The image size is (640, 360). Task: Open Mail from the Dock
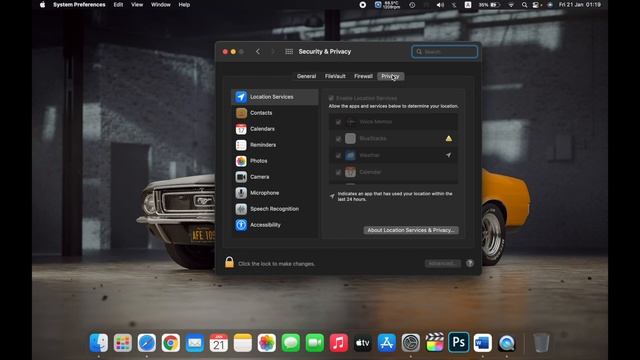click(x=195, y=342)
